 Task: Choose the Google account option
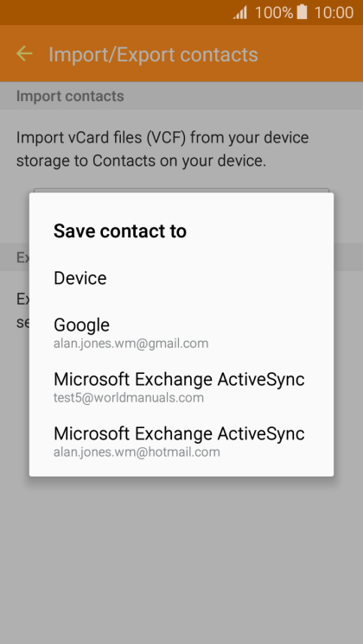tap(181, 332)
